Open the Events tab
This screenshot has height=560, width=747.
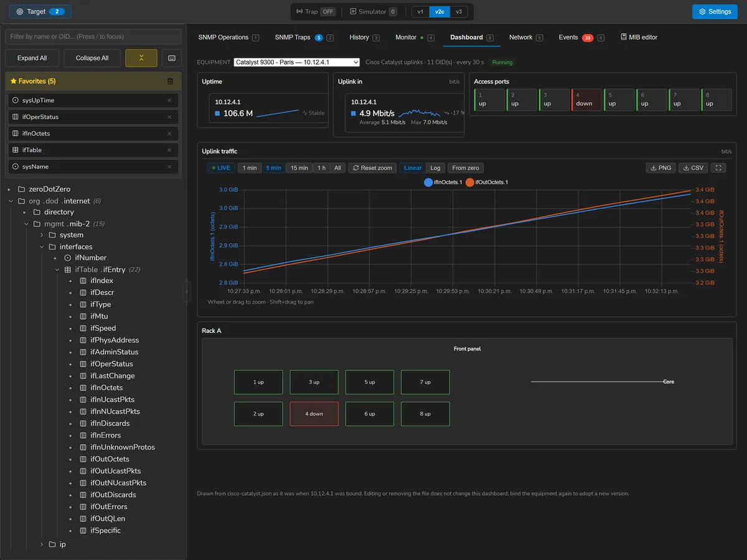581,37
